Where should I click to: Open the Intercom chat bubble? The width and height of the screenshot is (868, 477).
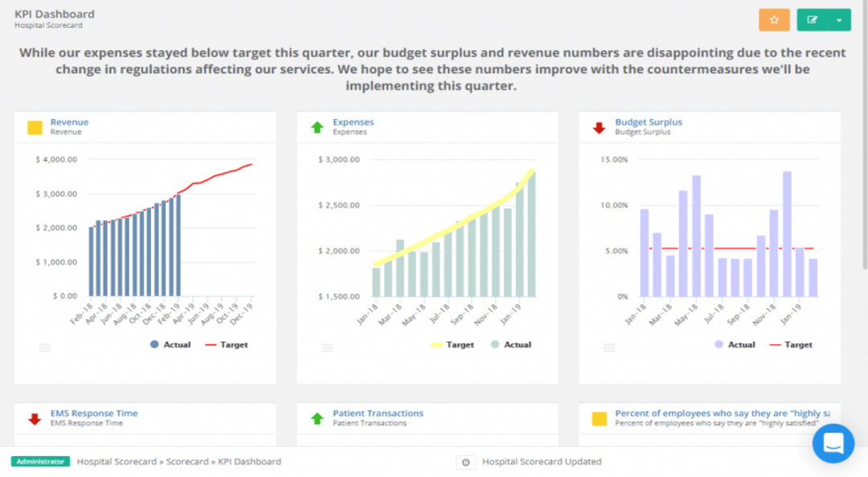coord(833,443)
